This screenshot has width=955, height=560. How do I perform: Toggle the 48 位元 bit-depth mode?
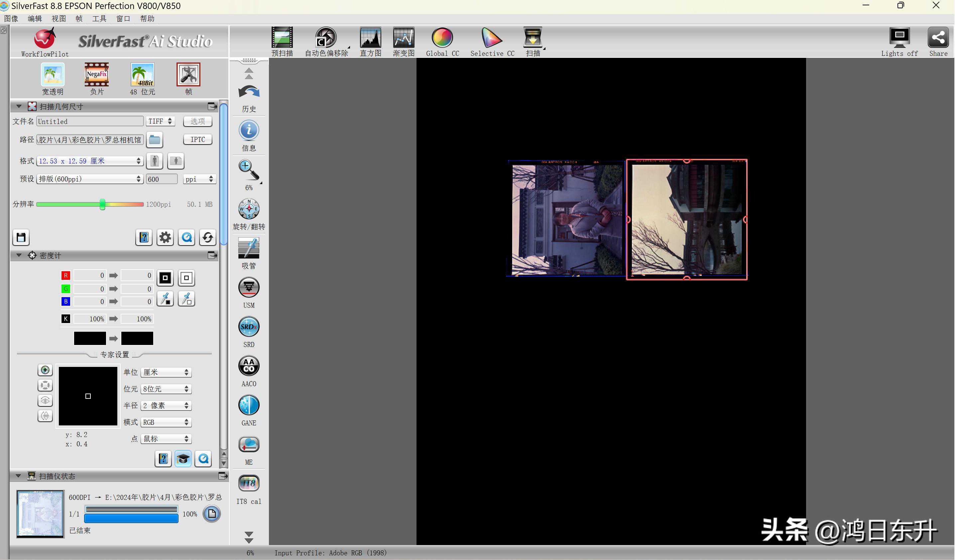[143, 75]
